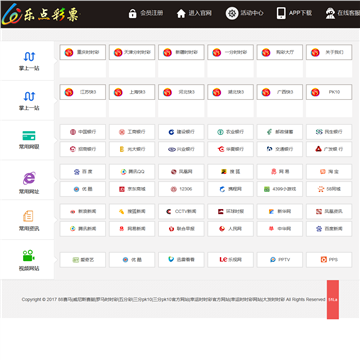Visit the 网易 site link

point(280,172)
